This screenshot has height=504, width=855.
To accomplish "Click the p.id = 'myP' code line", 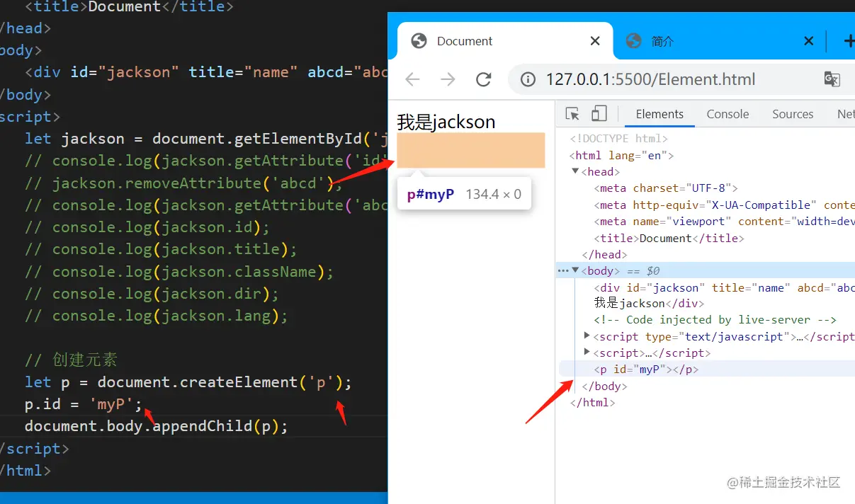I will (x=84, y=404).
